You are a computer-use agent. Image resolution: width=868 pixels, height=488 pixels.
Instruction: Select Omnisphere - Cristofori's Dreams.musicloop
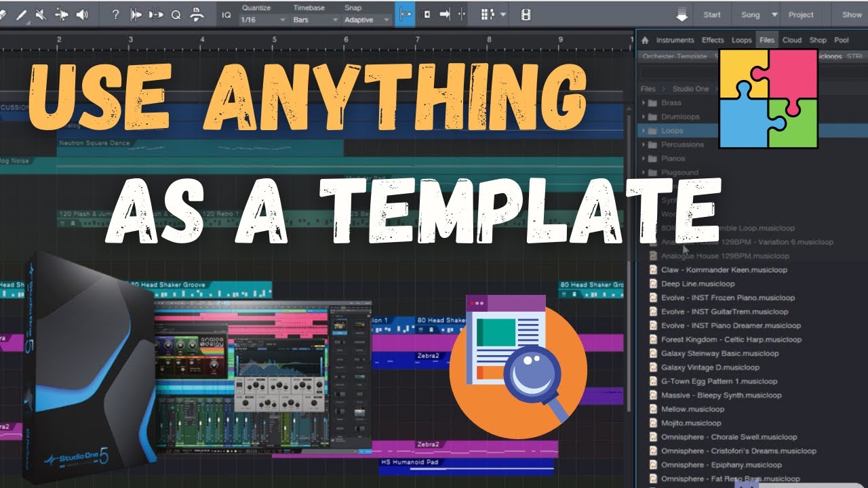pos(738,451)
